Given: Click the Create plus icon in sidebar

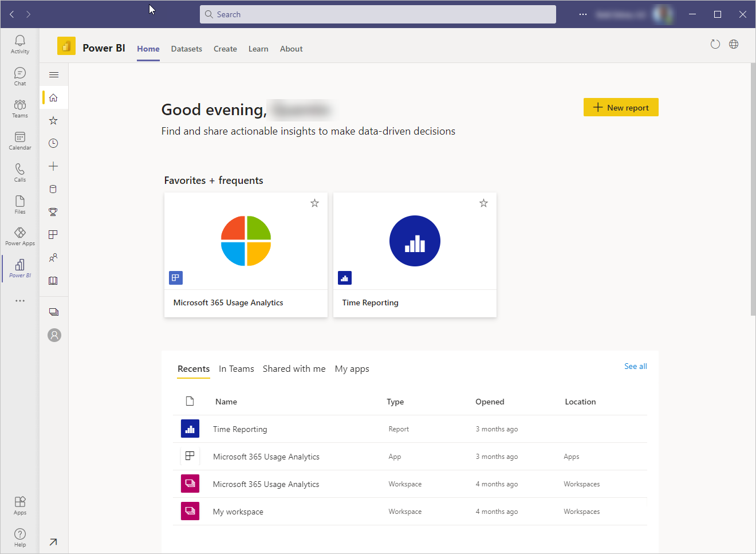Looking at the screenshot, I should tap(53, 166).
